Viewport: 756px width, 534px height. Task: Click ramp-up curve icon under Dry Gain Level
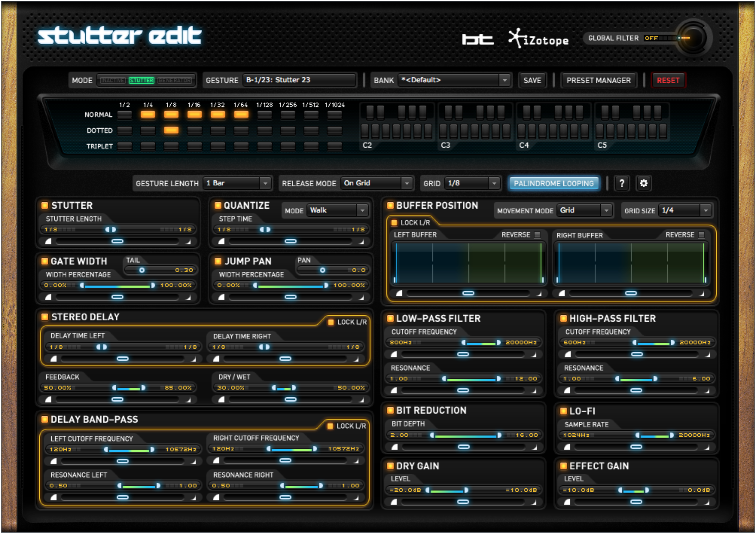coord(394,502)
